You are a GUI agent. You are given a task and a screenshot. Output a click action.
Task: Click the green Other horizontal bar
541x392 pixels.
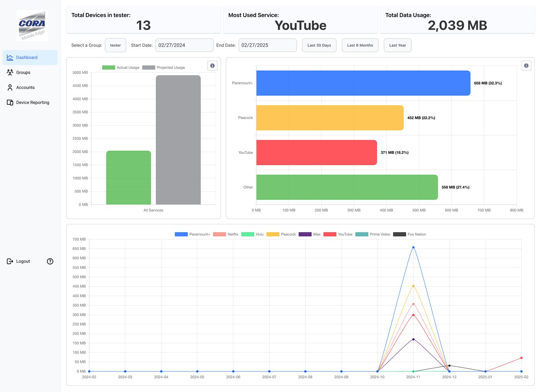coord(347,187)
